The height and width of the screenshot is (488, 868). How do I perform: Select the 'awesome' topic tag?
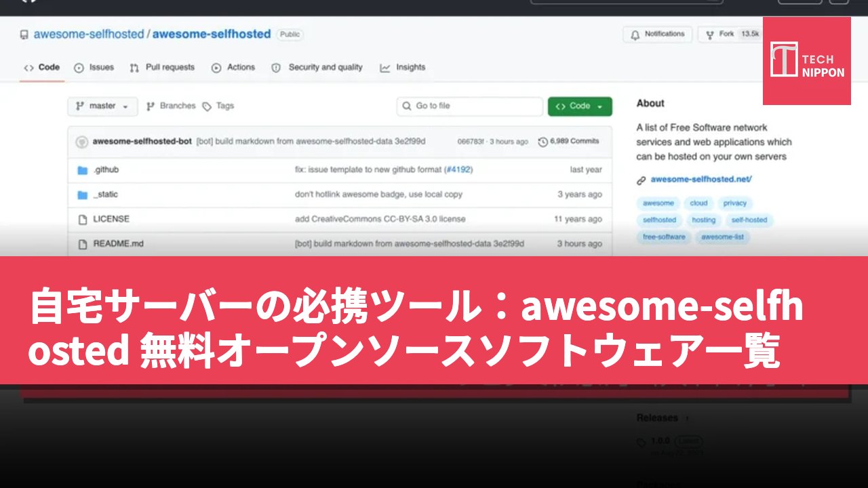(x=658, y=203)
